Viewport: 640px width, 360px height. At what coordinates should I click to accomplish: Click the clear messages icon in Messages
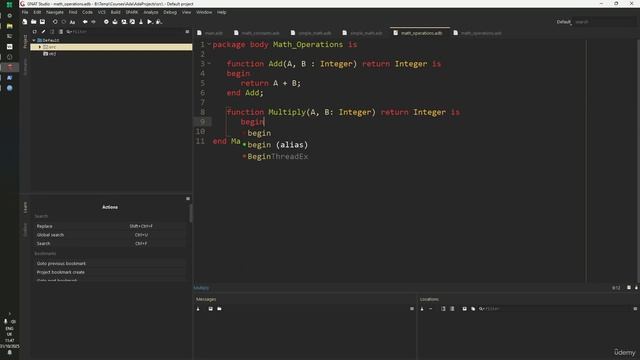click(x=198, y=309)
